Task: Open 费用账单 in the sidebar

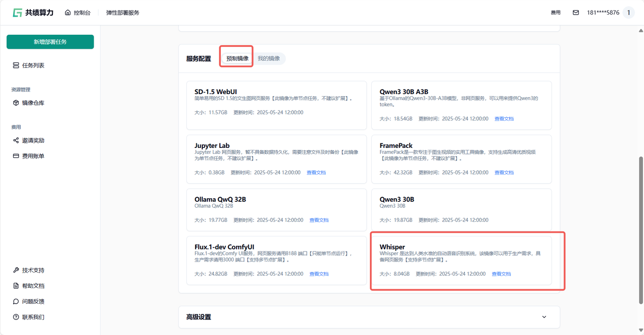Action: [33, 156]
